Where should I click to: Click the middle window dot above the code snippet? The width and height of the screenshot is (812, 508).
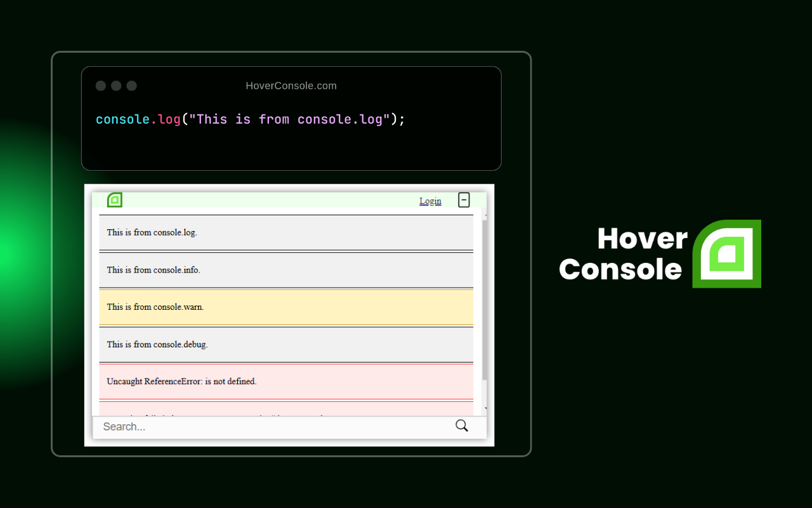pyautogui.click(x=116, y=85)
